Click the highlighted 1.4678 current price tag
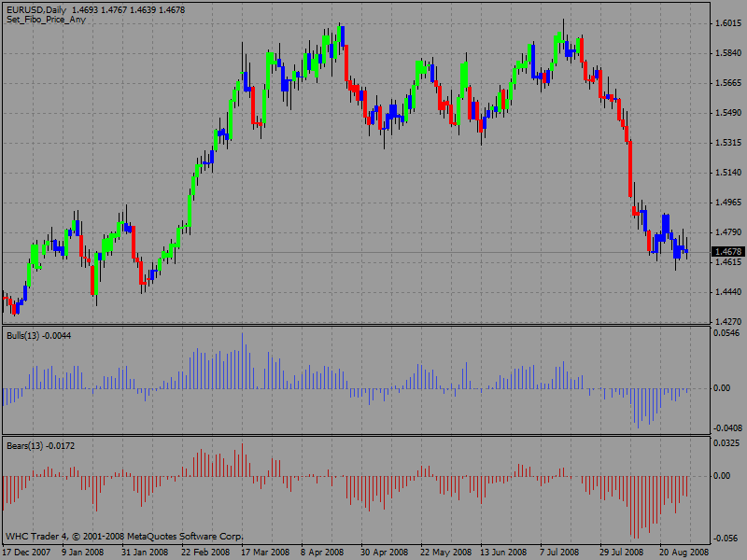747x560 pixels. (727, 251)
